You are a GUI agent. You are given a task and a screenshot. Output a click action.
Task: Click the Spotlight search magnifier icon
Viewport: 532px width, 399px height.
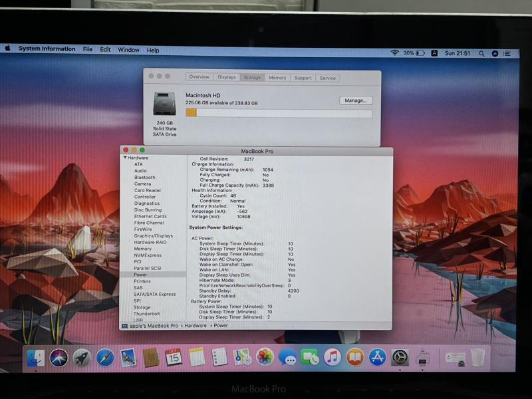pyautogui.click(x=481, y=53)
